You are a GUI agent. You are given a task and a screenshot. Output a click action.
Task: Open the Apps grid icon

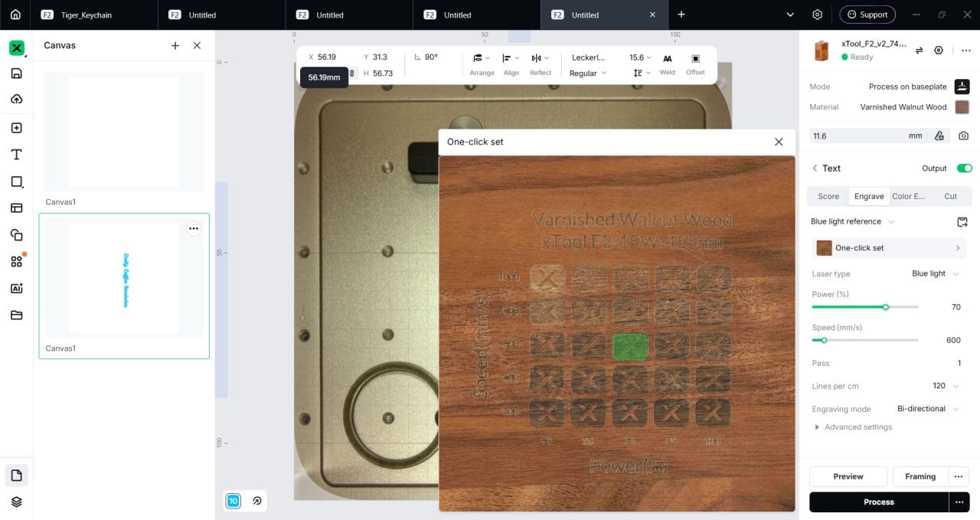(x=16, y=261)
